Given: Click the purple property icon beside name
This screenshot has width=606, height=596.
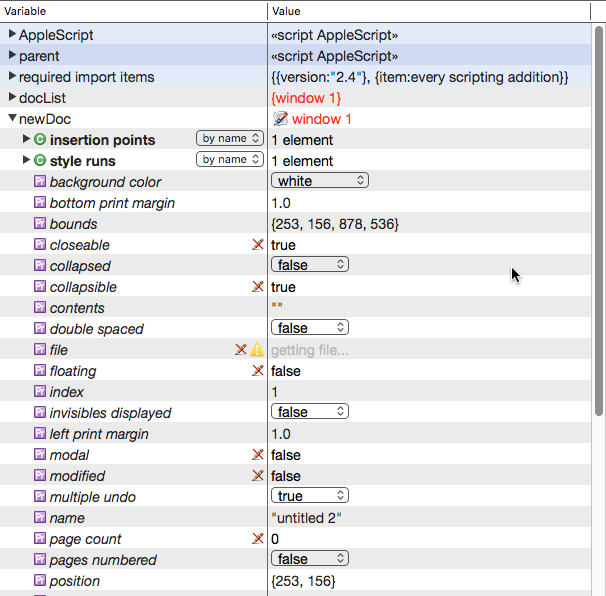Looking at the screenshot, I should pyautogui.click(x=40, y=518).
